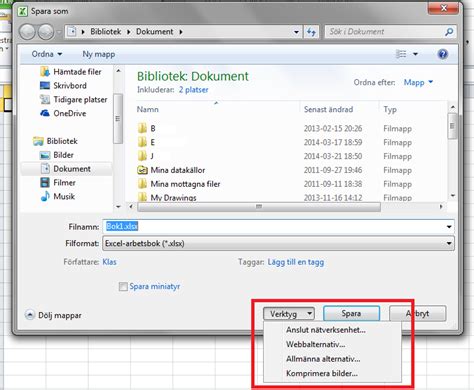The height and width of the screenshot is (390, 474).
Task: Close the Spara som dialog
Action: coord(444,8)
